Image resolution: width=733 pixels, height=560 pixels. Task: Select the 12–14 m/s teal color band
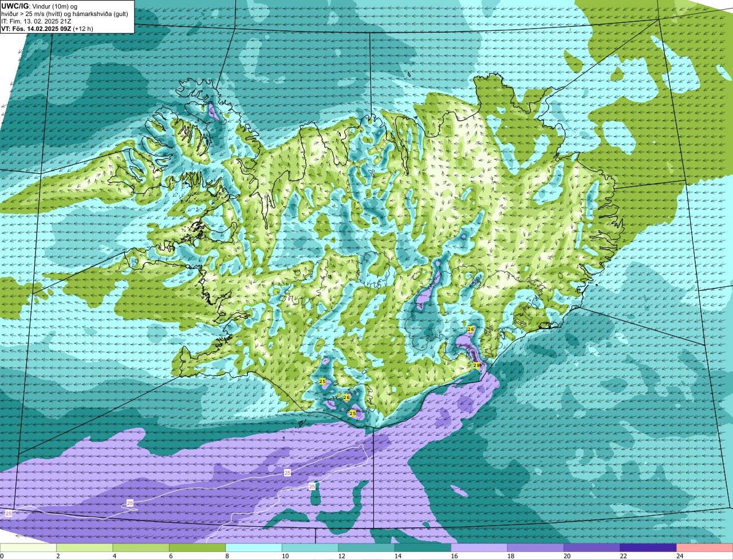click(366, 547)
